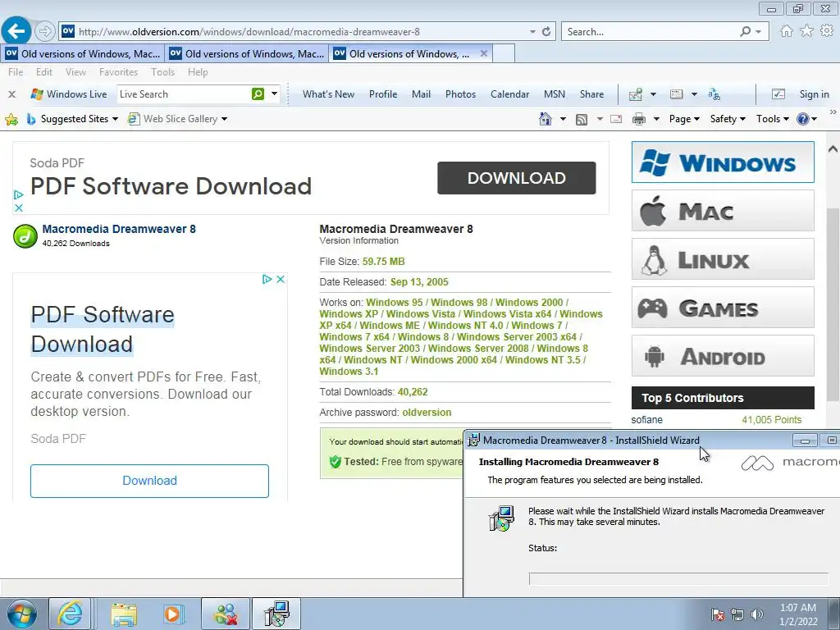Click the installer progress bar
This screenshot has width=840, height=630.
tap(678, 578)
